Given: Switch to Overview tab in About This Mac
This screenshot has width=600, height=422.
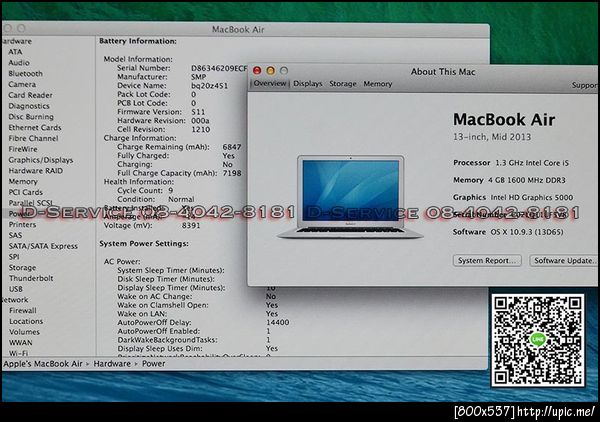Looking at the screenshot, I should pyautogui.click(x=270, y=83).
